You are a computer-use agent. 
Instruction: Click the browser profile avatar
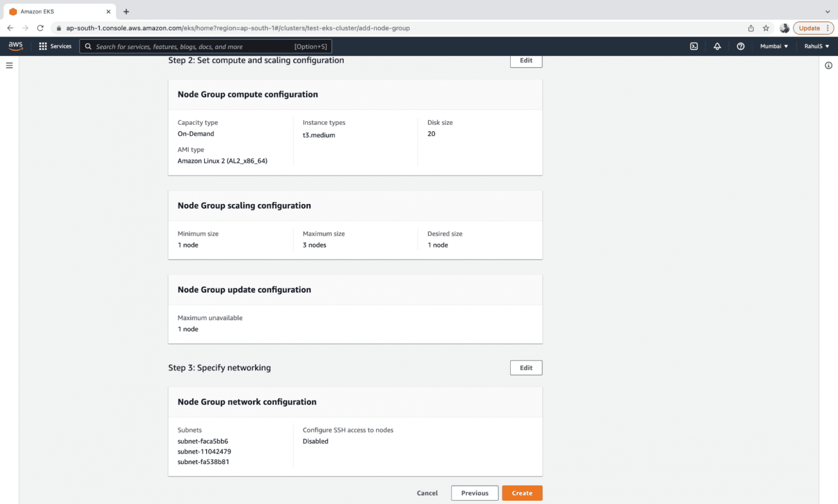784,28
